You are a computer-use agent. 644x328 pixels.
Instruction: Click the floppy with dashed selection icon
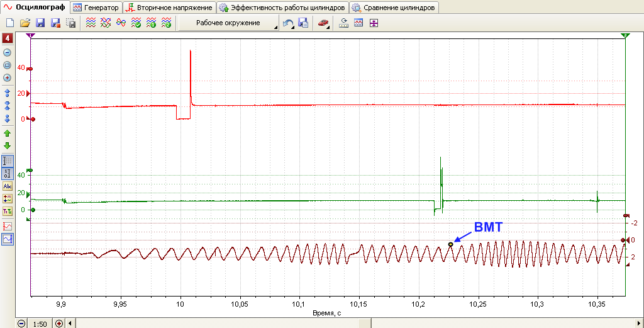(x=70, y=23)
